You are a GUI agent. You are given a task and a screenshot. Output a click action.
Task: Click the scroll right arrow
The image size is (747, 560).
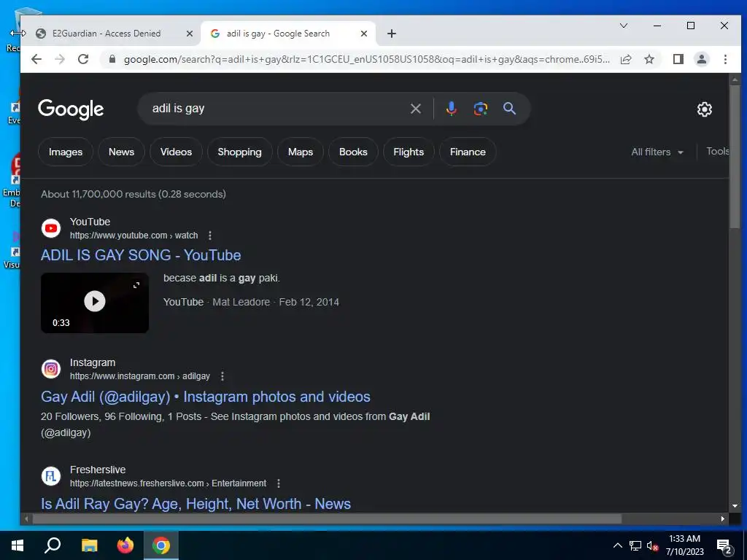[x=723, y=518]
